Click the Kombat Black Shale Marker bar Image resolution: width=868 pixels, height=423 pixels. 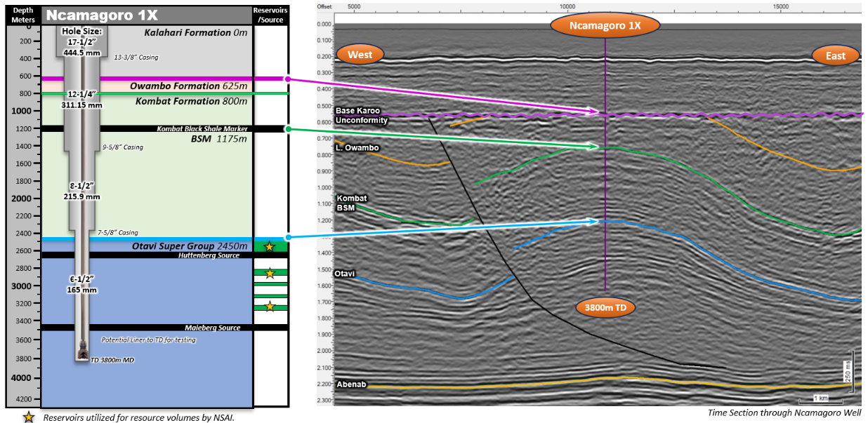147,128
